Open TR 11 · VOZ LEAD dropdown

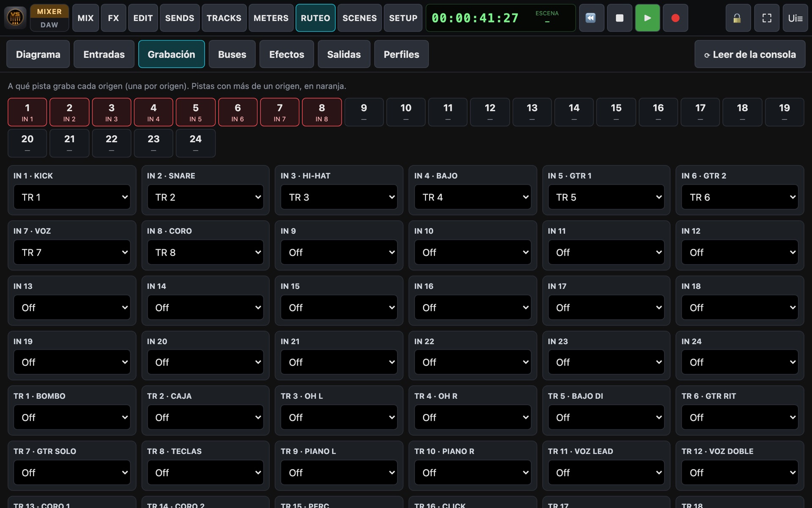606,472
